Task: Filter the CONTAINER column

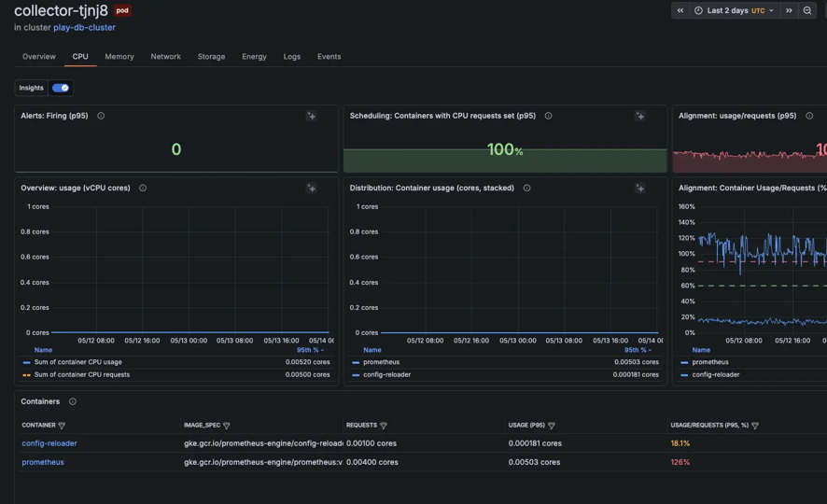Action: pyautogui.click(x=62, y=426)
